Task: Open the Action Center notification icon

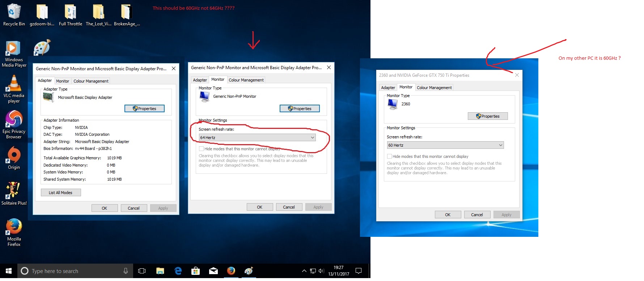Action: pyautogui.click(x=359, y=271)
